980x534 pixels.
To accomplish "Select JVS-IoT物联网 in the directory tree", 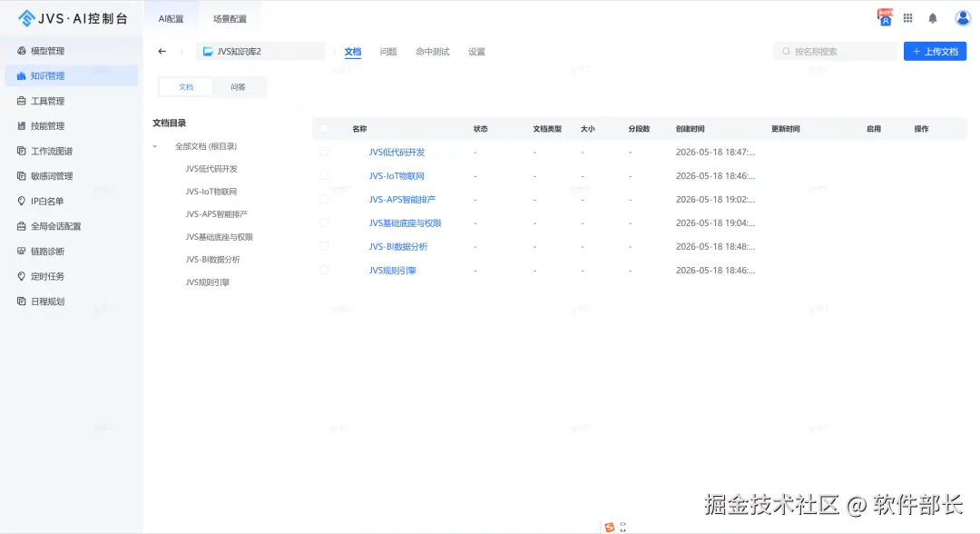I will click(211, 192).
